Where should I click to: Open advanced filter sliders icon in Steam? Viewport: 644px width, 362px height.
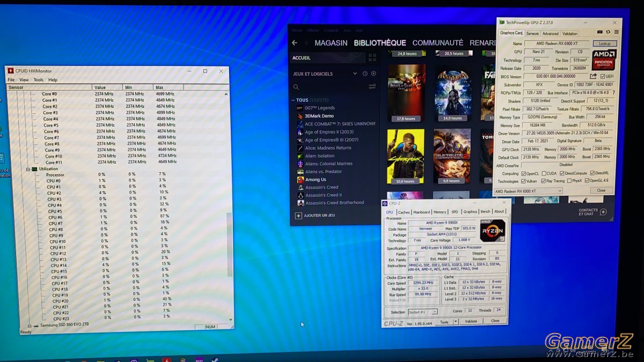[372, 87]
